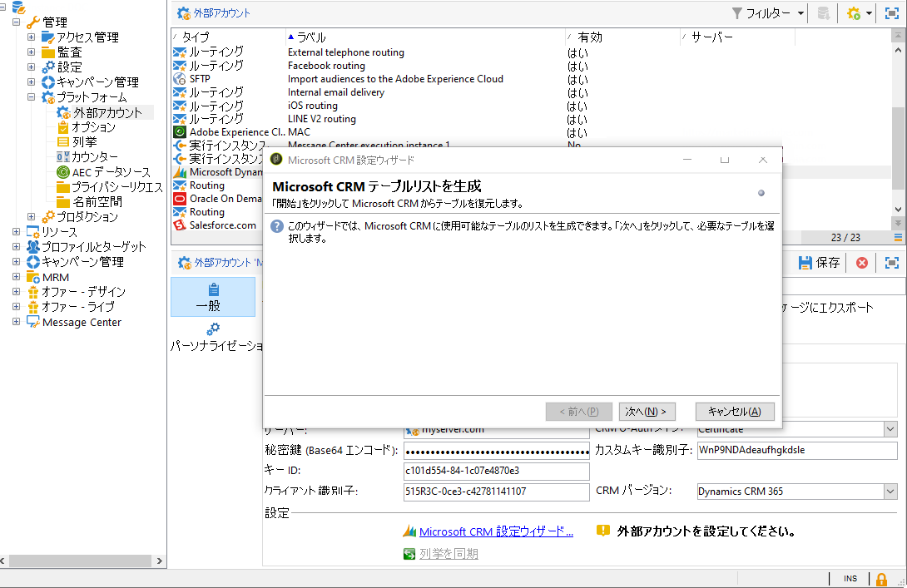Open the filter dropdown arrow
907x588 pixels.
coord(800,13)
